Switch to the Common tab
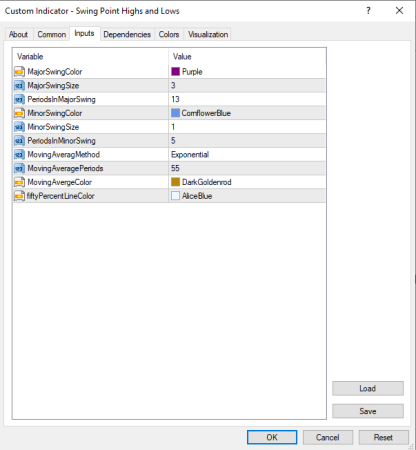 [51, 34]
